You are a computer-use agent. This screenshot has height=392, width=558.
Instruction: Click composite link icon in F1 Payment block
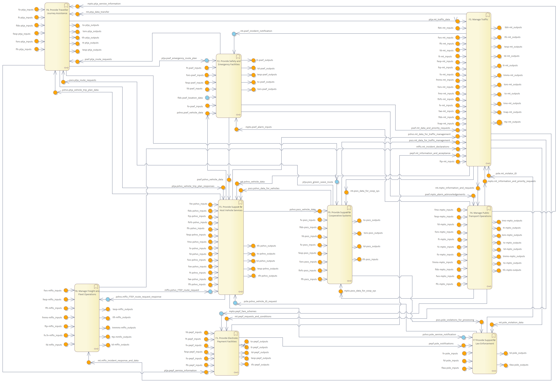pyautogui.click(x=236, y=373)
